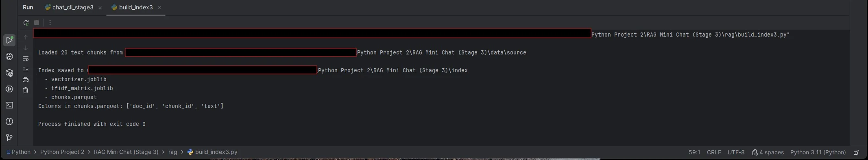Rerun the build_index3 script
The height and width of the screenshot is (160, 868).
tap(26, 23)
